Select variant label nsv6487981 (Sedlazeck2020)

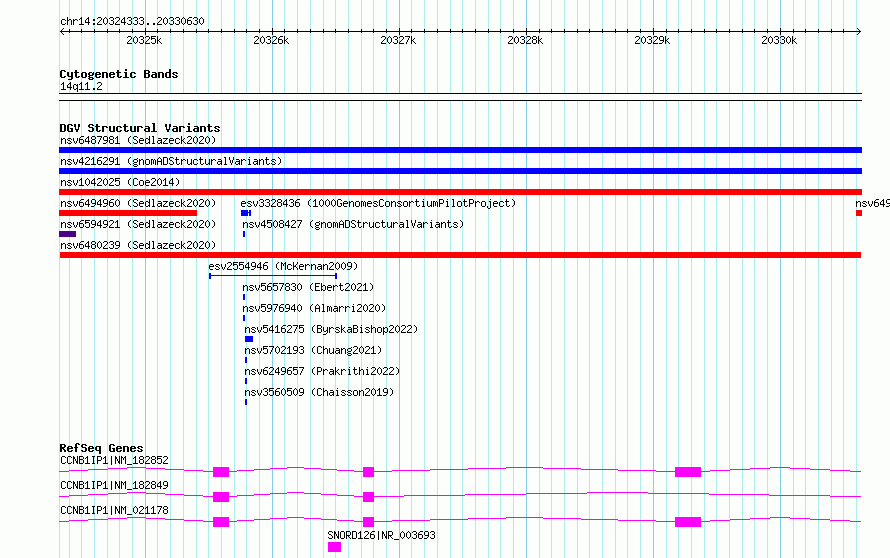click(x=138, y=140)
